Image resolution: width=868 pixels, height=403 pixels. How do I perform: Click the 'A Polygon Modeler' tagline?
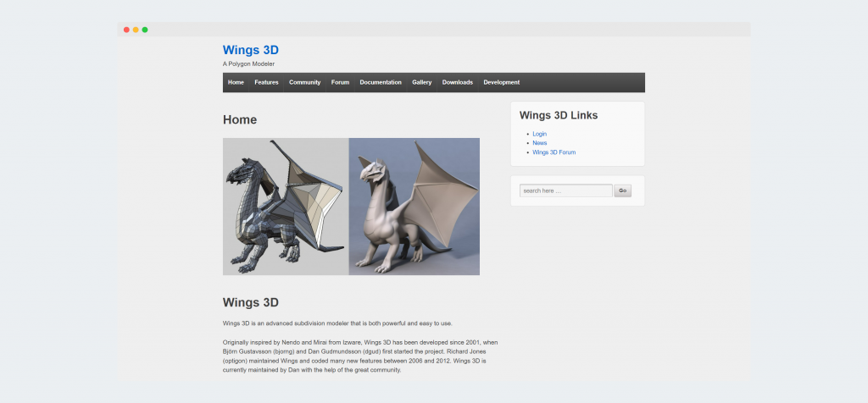coord(248,64)
